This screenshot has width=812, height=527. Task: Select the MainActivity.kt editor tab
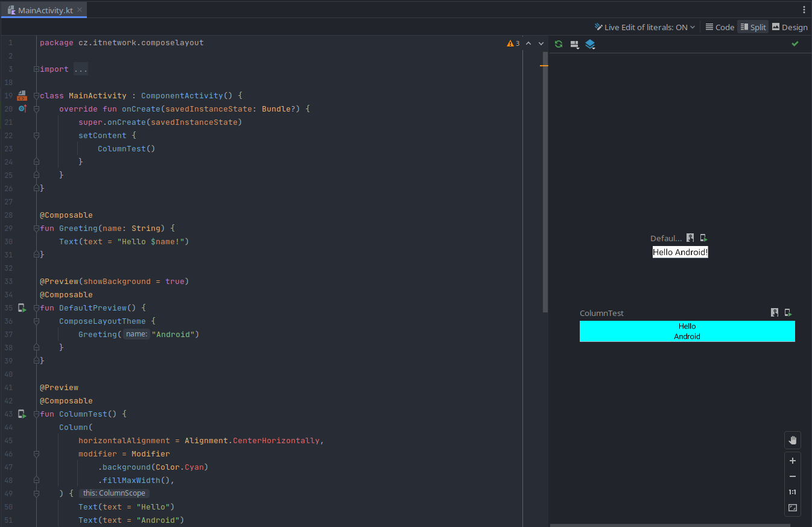click(x=42, y=10)
